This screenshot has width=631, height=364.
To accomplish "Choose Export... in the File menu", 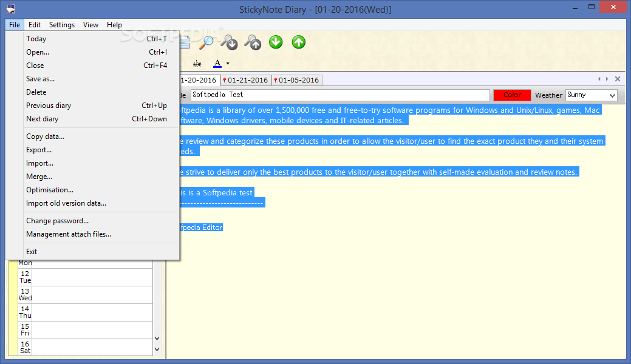I will click(x=97, y=150).
